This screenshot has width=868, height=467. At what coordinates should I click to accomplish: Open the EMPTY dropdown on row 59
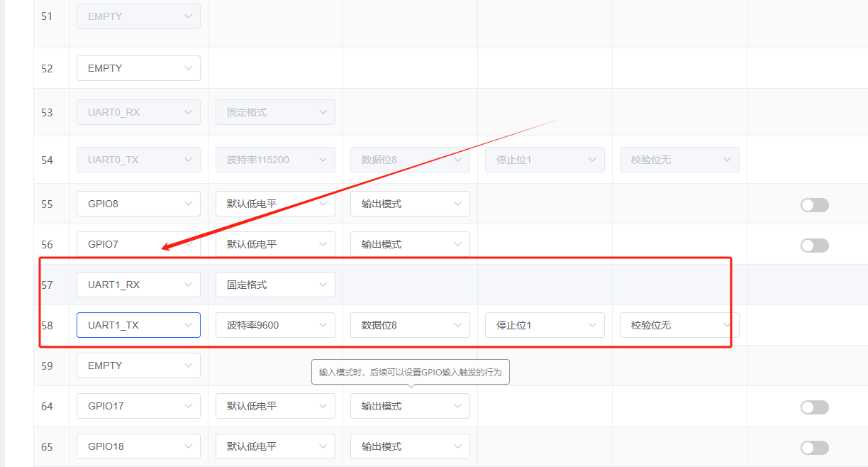[138, 365]
